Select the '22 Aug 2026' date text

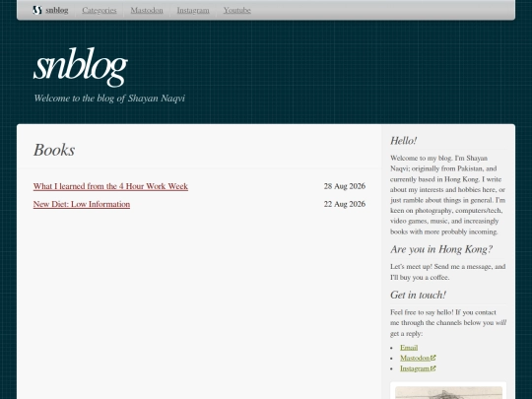tap(345, 204)
